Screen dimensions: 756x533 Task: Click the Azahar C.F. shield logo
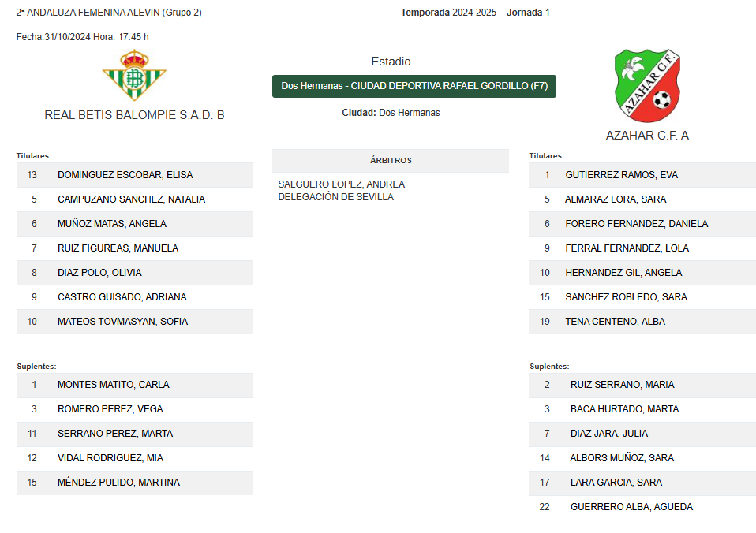tap(647, 85)
